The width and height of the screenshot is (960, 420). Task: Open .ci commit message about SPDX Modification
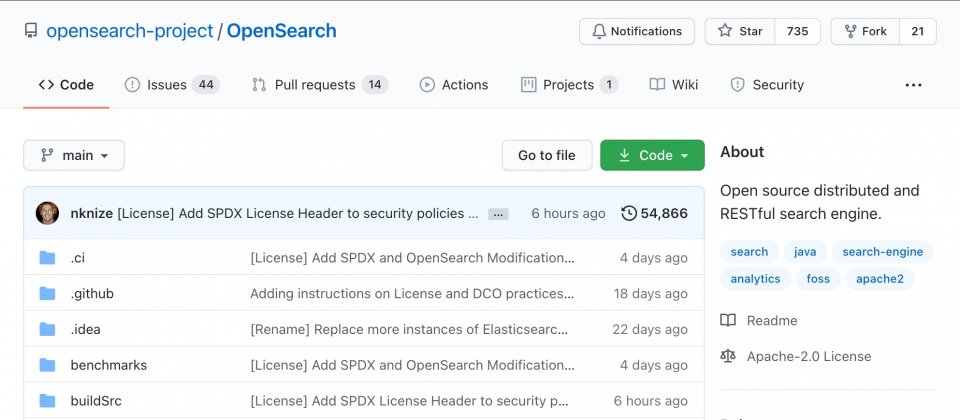[412, 258]
